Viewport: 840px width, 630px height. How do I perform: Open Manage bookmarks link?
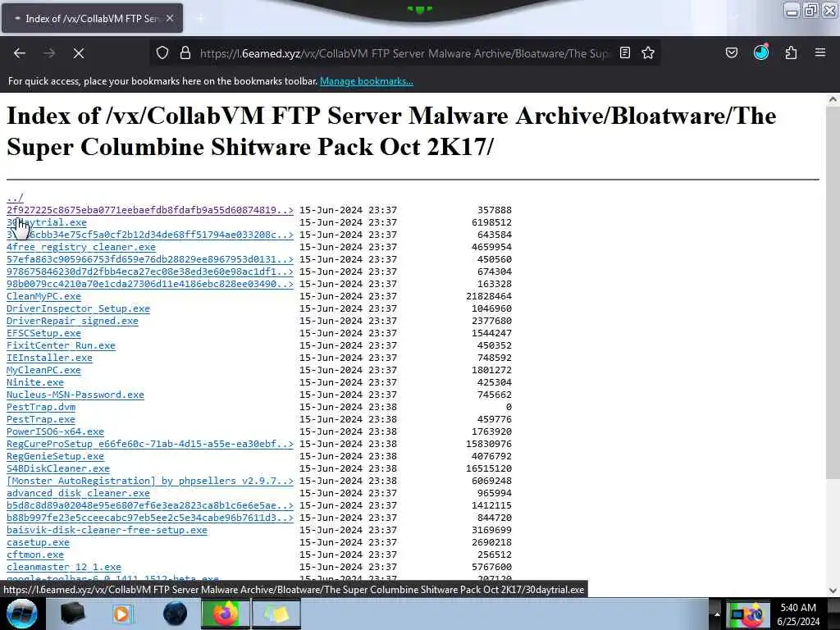367,81
